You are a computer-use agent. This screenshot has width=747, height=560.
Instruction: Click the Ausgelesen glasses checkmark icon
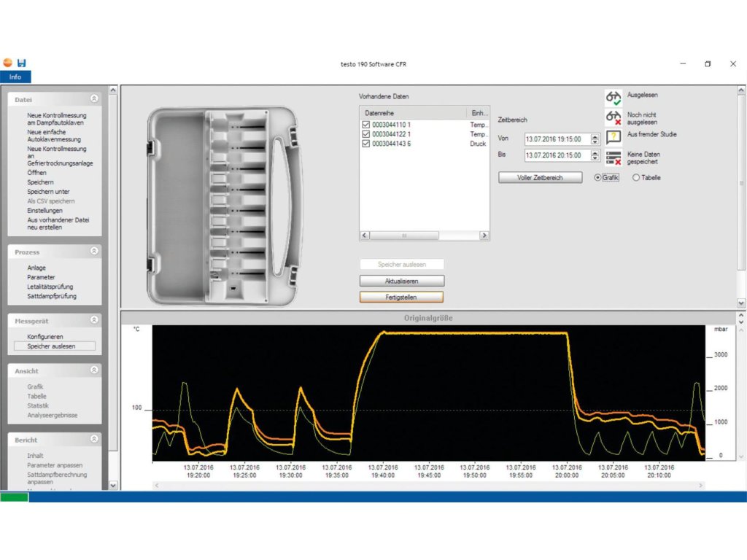pyautogui.click(x=613, y=98)
